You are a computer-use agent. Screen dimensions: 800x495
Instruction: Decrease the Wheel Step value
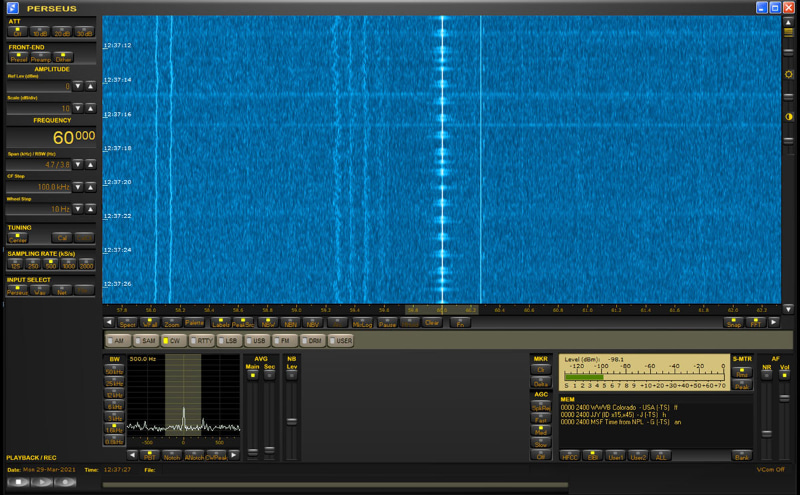pos(78,209)
